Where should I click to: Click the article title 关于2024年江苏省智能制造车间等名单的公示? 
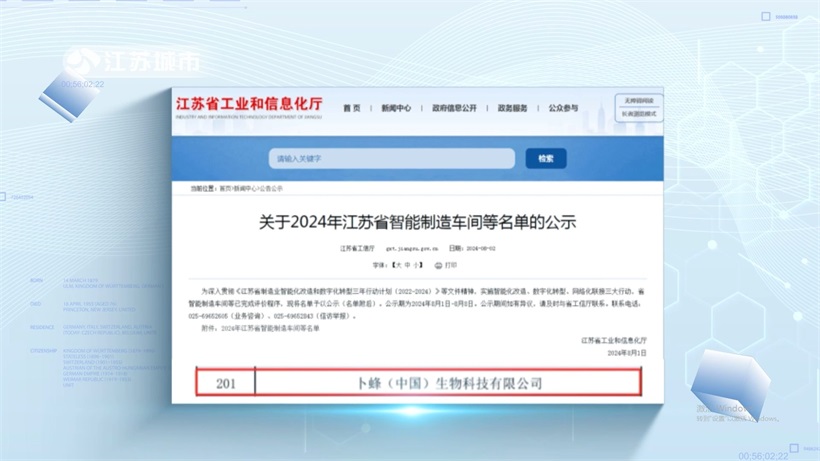pyautogui.click(x=417, y=222)
